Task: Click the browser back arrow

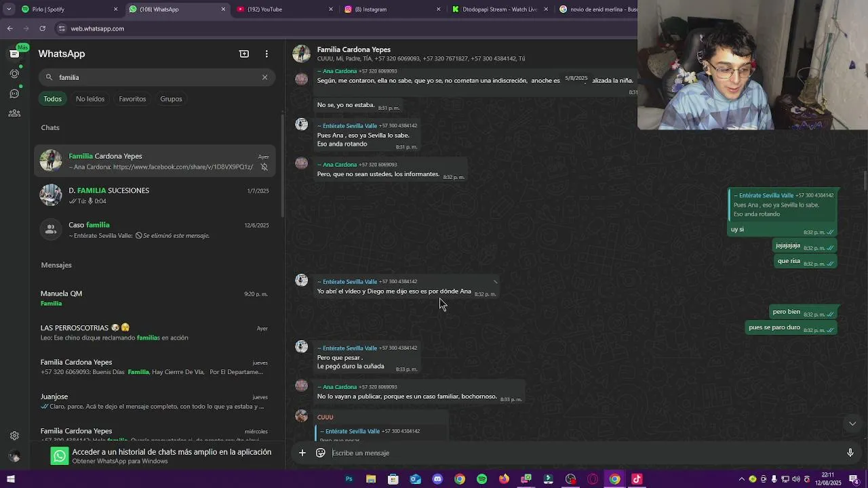Action: coord(9,28)
